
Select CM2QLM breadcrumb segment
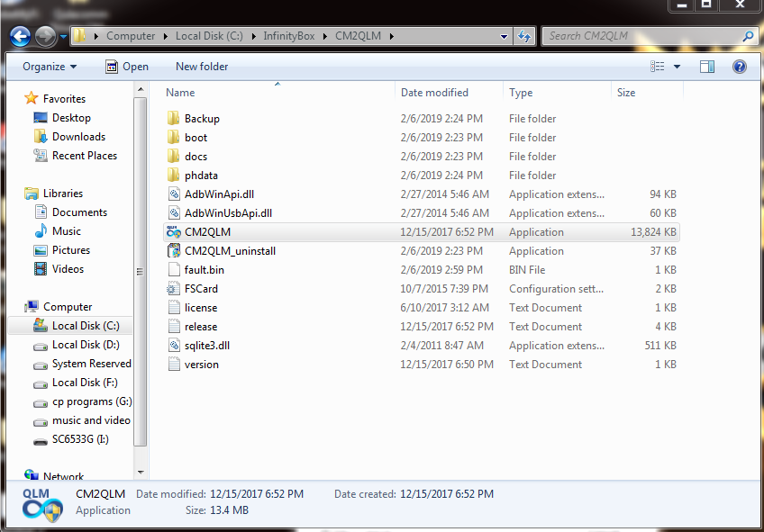[x=359, y=36]
